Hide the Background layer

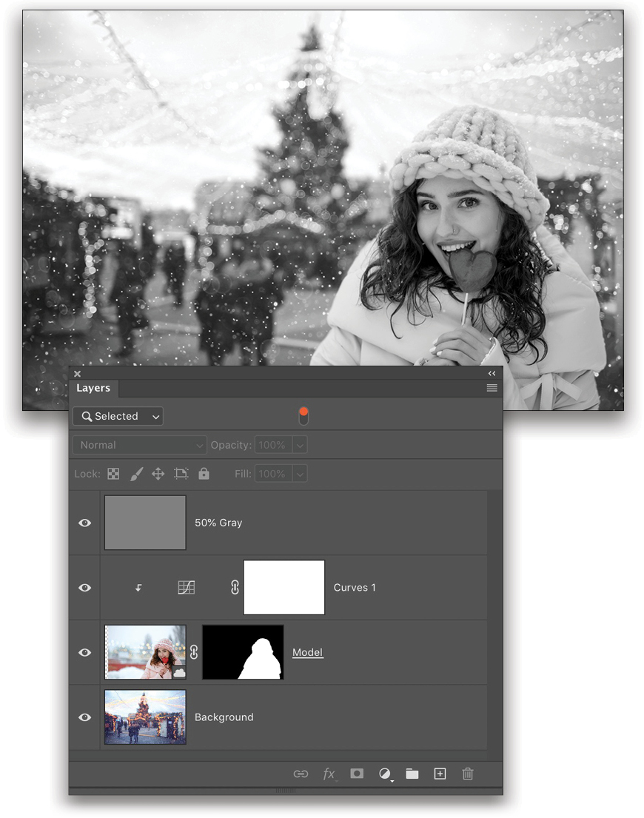(x=84, y=717)
